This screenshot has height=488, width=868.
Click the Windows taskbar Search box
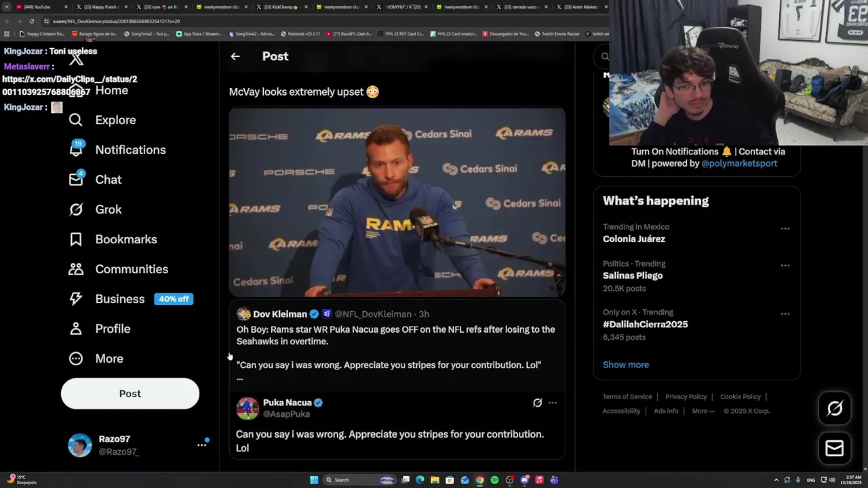(x=358, y=480)
